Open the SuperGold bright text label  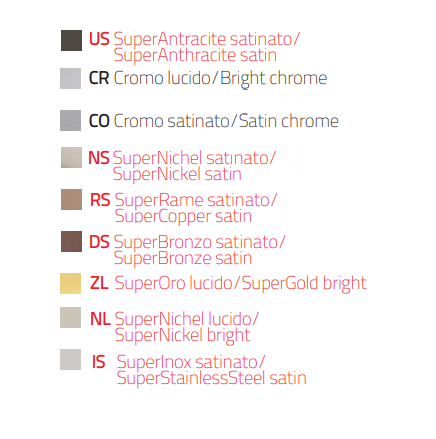coord(304,284)
